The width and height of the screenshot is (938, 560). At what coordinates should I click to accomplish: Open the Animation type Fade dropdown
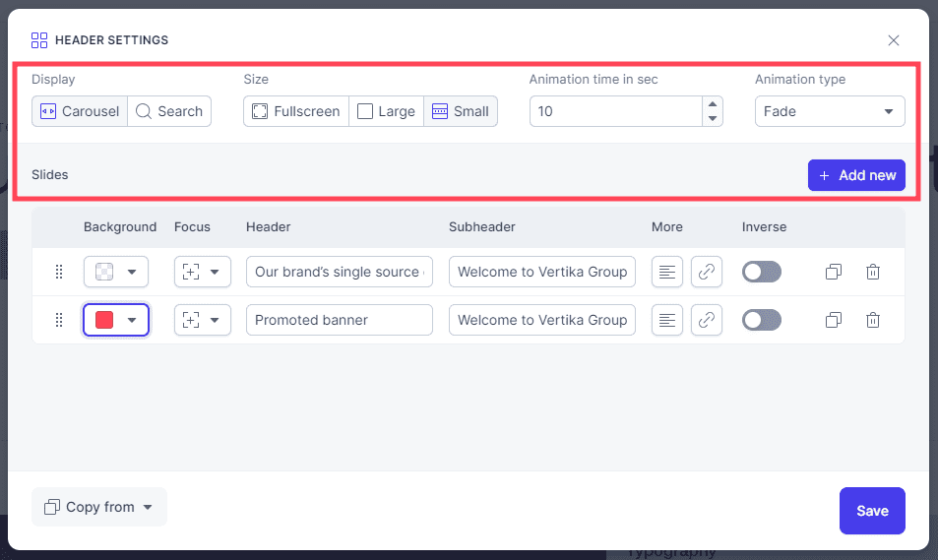830,111
